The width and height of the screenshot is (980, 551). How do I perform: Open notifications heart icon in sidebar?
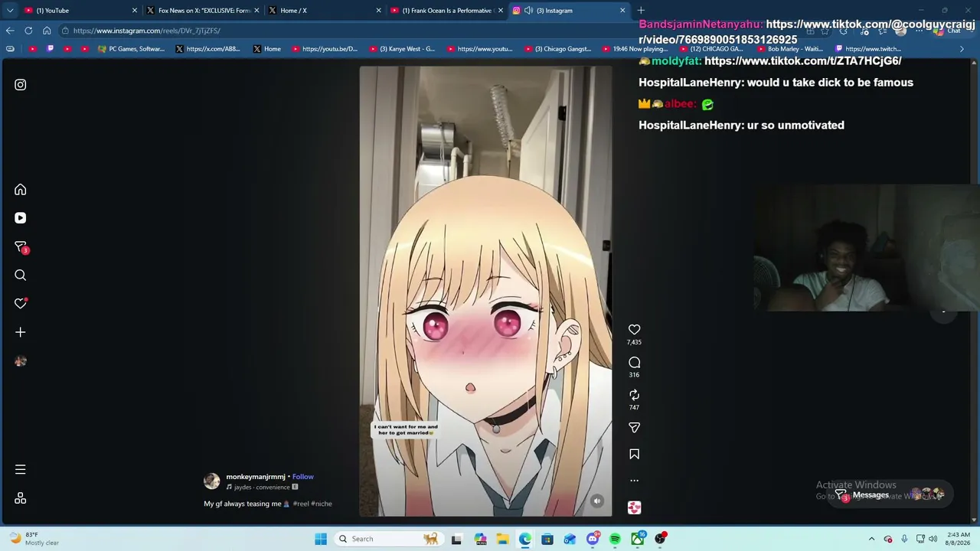(x=21, y=304)
